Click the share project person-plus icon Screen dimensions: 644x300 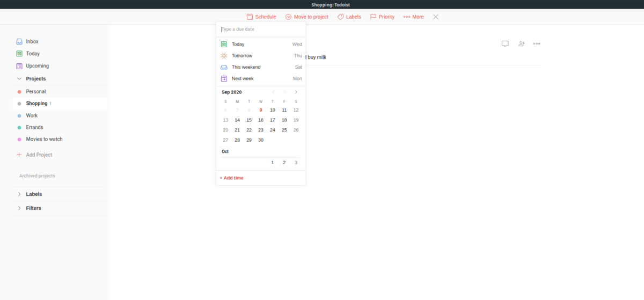pyautogui.click(x=521, y=44)
